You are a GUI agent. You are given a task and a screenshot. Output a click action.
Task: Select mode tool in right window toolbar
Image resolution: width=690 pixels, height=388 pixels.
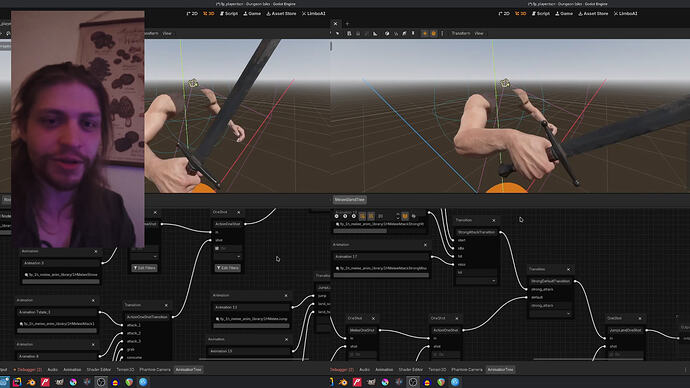click(338, 33)
